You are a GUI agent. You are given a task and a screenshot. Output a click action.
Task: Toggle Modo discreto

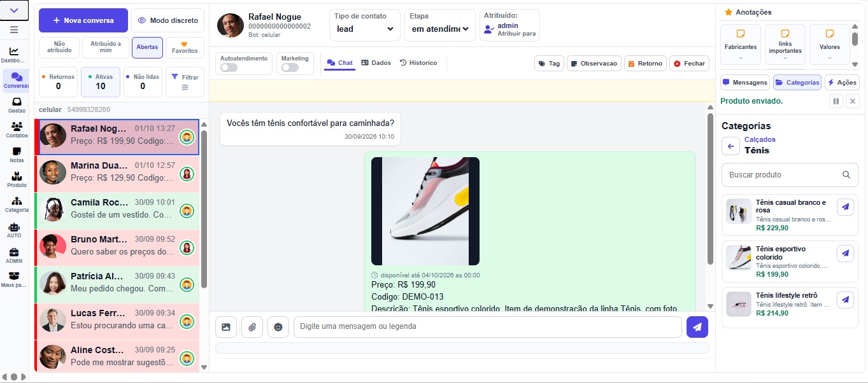coord(168,20)
